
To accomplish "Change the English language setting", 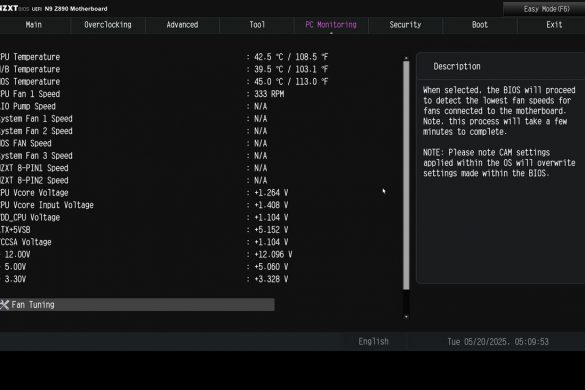I will 373,341.
